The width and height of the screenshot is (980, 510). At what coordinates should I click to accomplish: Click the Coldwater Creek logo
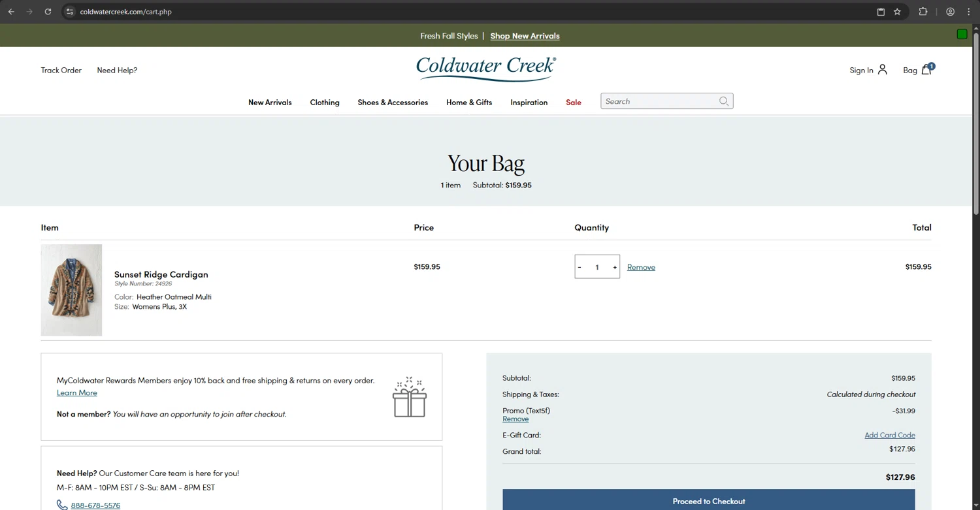[486, 69]
